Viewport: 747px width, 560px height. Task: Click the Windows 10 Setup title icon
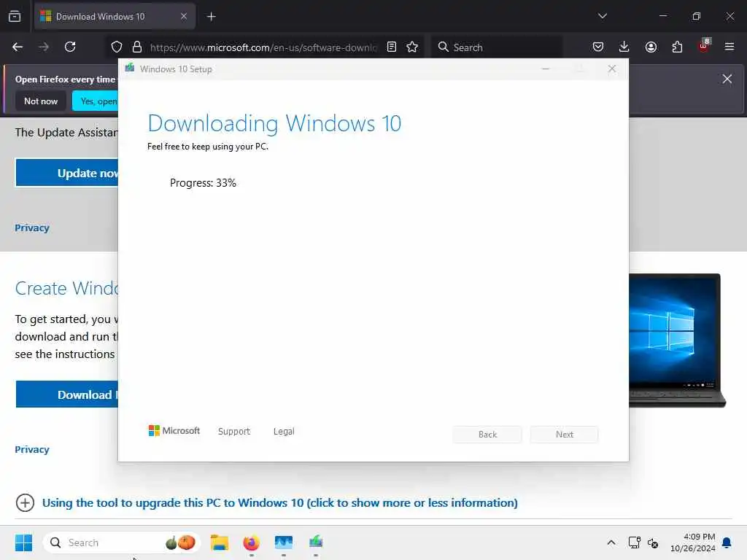click(x=130, y=68)
